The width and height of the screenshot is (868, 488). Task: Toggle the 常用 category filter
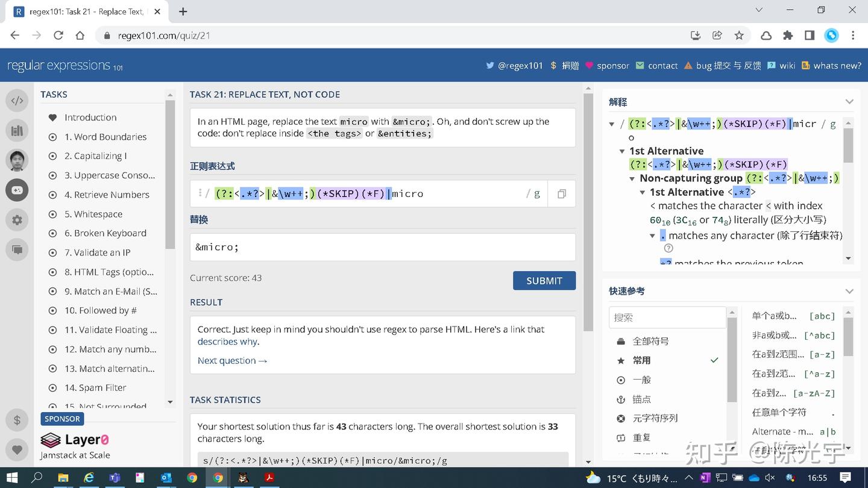click(x=641, y=360)
